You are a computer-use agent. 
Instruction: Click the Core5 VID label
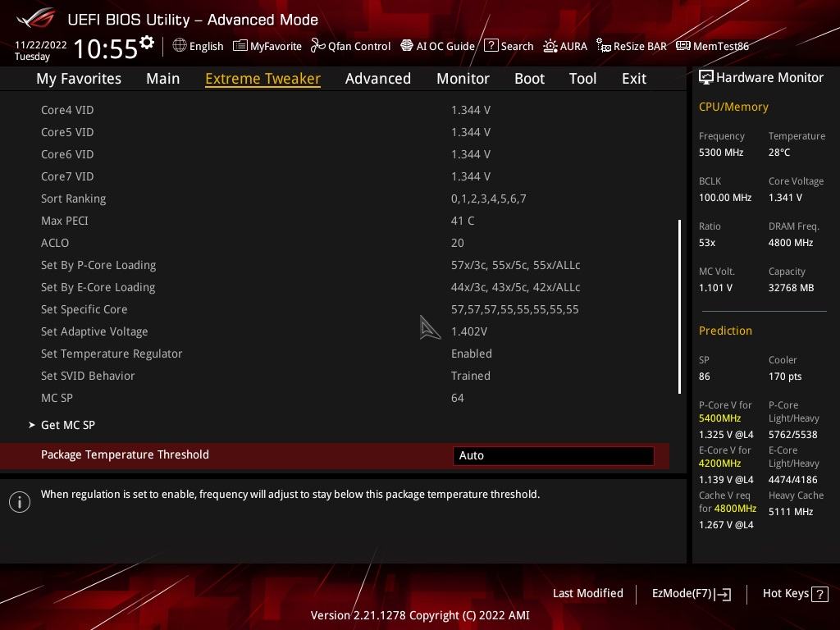pos(67,132)
